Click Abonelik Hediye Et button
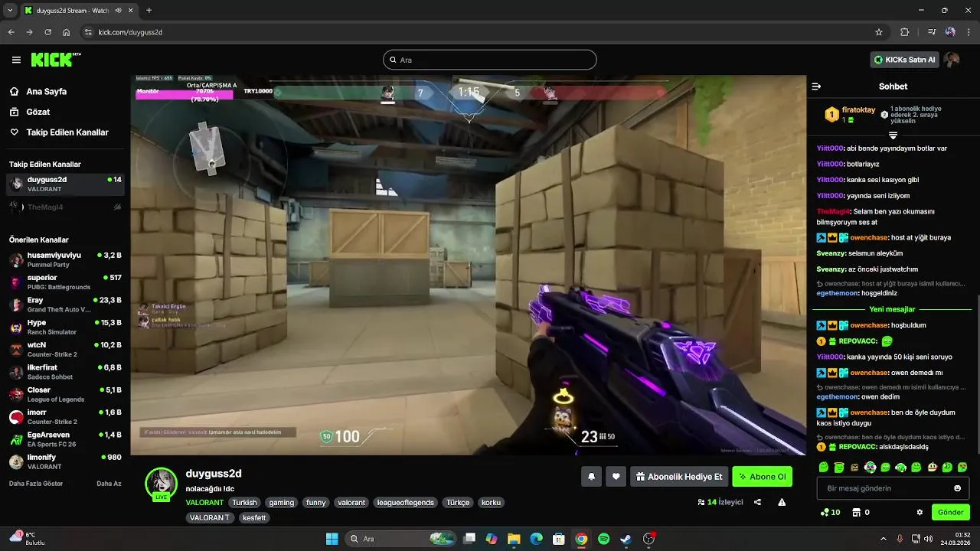 point(679,477)
